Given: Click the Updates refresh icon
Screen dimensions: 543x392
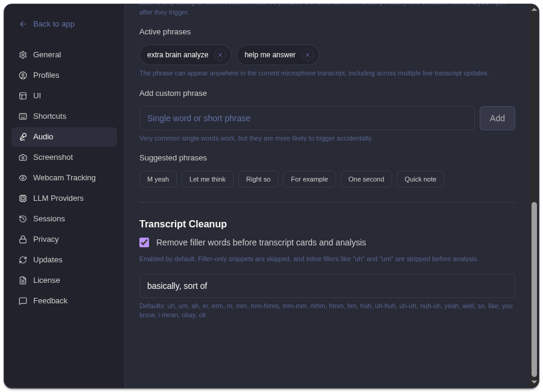Looking at the screenshot, I should tap(23, 260).
